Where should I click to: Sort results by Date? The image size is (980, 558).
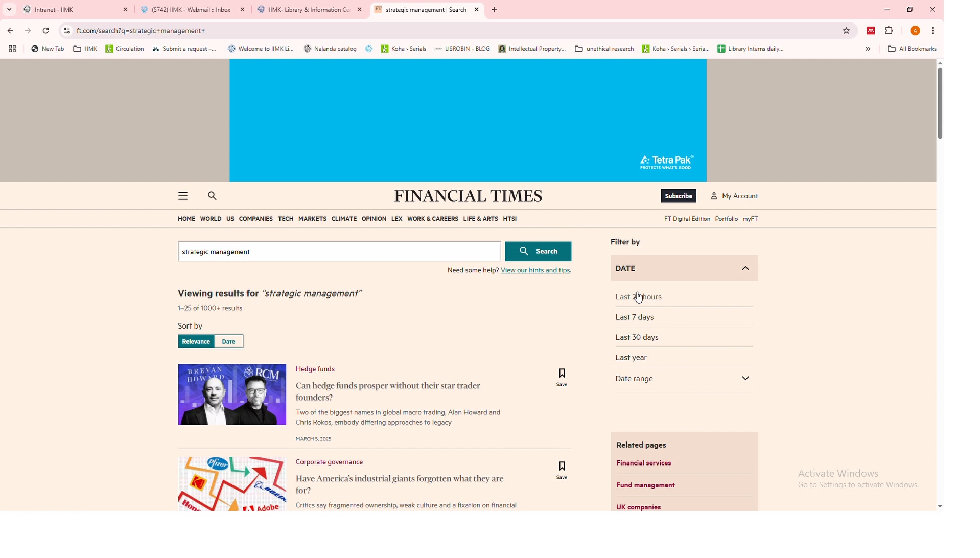tap(229, 342)
